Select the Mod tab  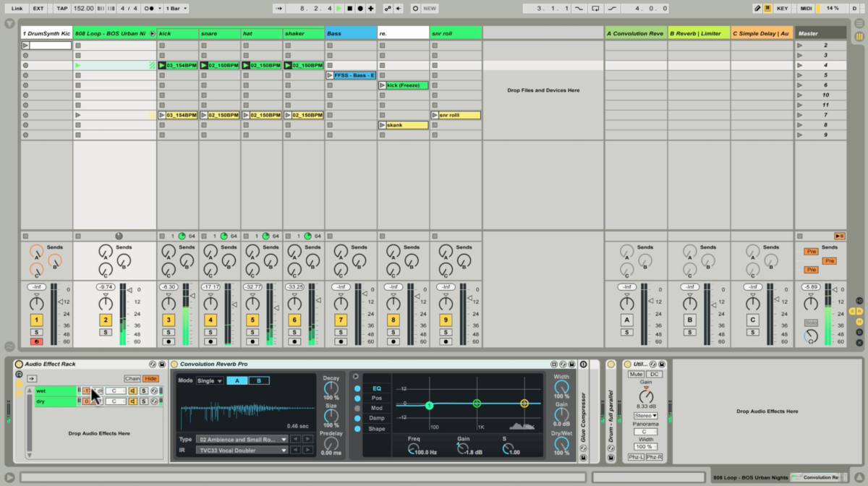(x=377, y=409)
